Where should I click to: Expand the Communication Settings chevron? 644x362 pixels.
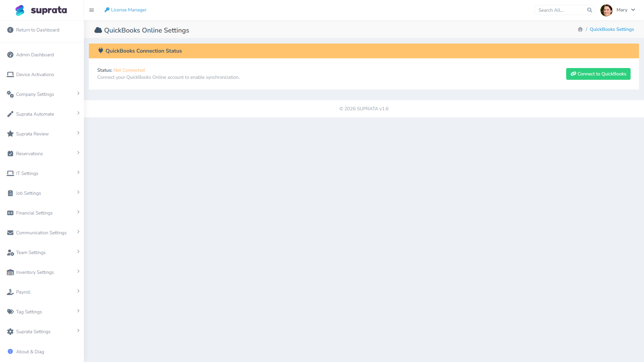(78, 232)
